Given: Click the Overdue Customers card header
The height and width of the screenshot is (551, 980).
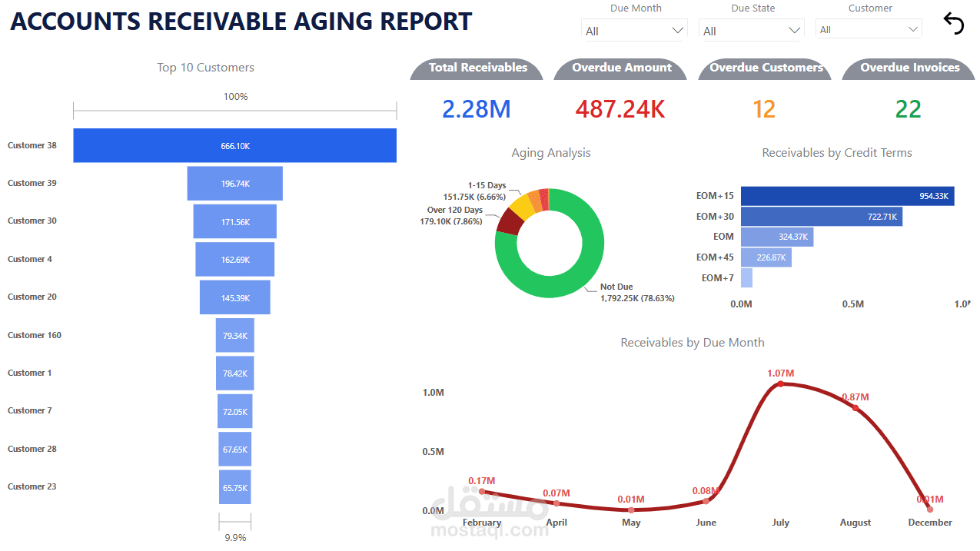Looking at the screenshot, I should coord(766,68).
